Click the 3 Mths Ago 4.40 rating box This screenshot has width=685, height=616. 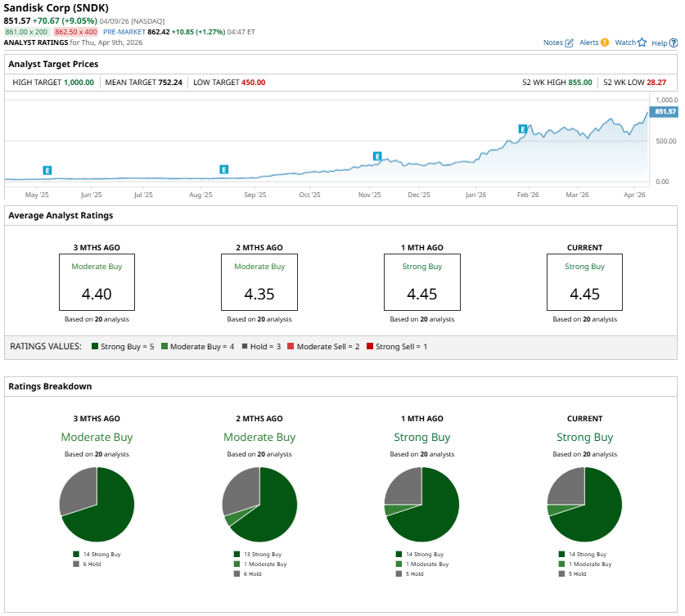pyautogui.click(x=97, y=281)
